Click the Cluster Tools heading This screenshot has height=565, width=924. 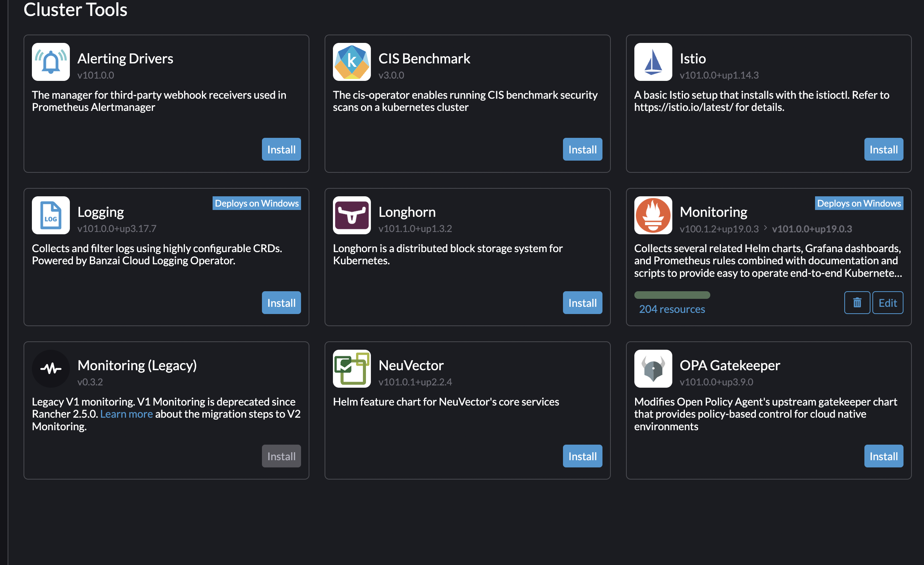coord(75,10)
